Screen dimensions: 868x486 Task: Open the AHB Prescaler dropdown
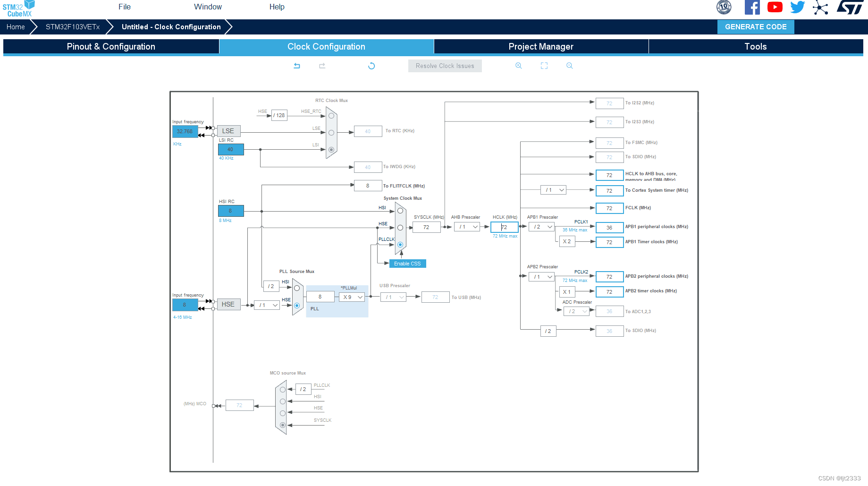(467, 227)
